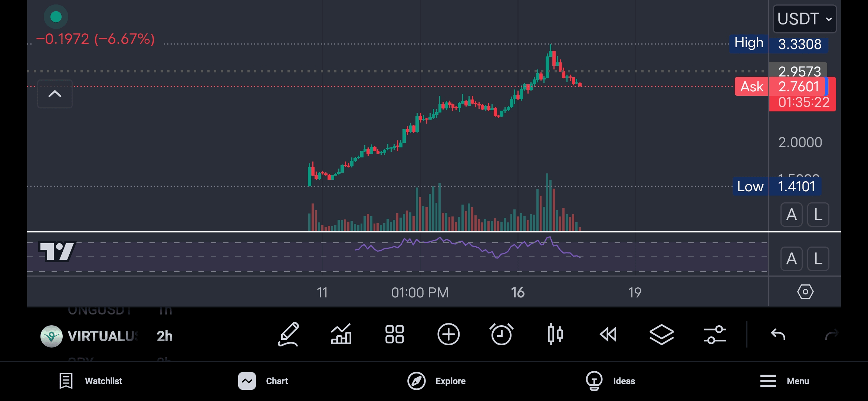This screenshot has width=868, height=401.
Task: Open time axis settings hexagon button
Action: tap(805, 292)
